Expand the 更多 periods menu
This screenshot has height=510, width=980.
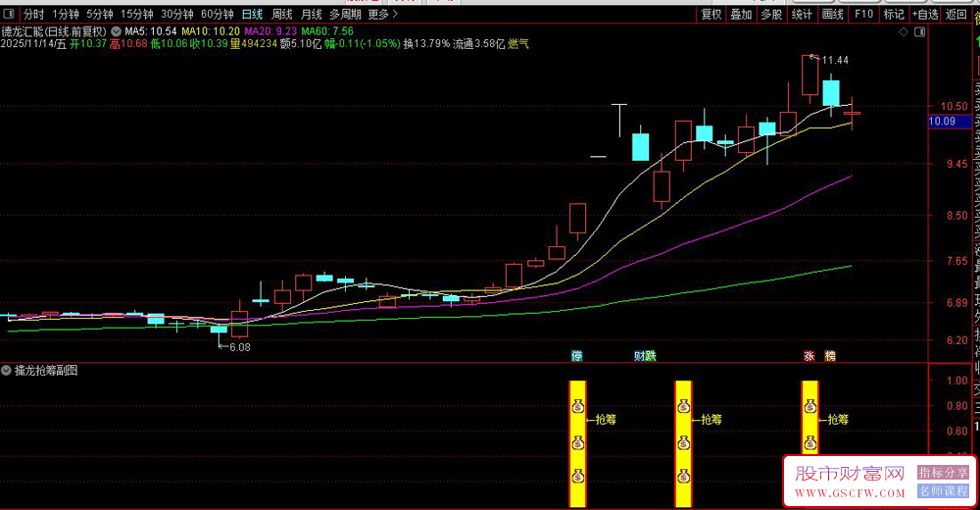[x=382, y=14]
